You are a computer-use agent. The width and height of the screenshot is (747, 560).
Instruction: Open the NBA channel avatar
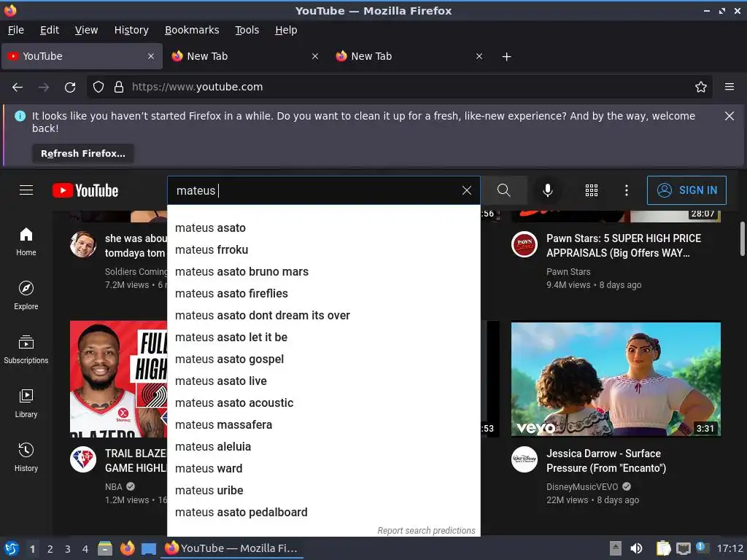point(83,459)
